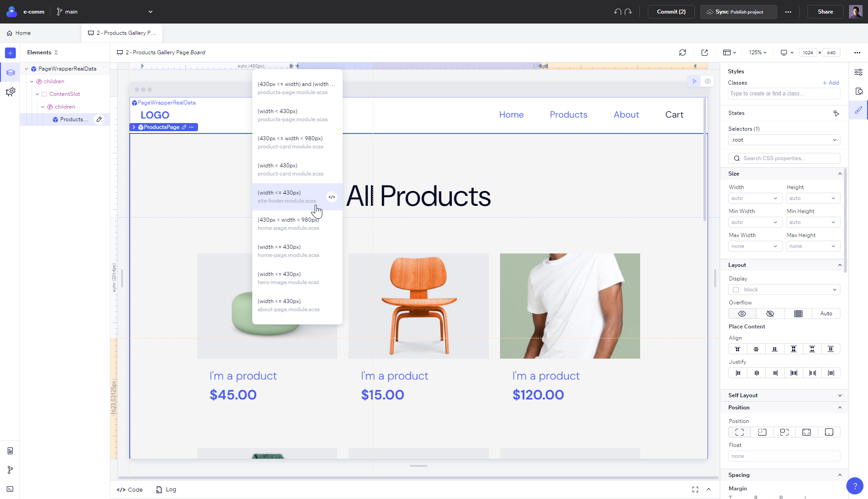Open the git branch icon in bottom-left sidebar

[10, 470]
